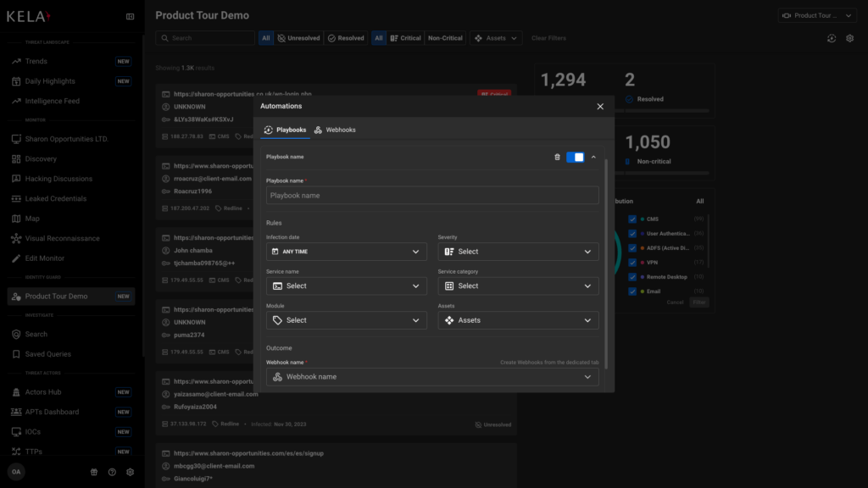Disable the playbook enable toggle

tap(576, 157)
